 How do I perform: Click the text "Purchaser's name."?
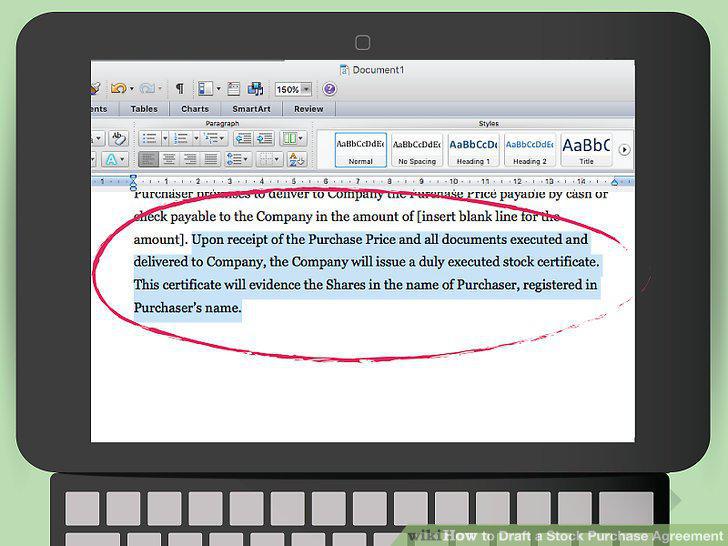coord(188,307)
